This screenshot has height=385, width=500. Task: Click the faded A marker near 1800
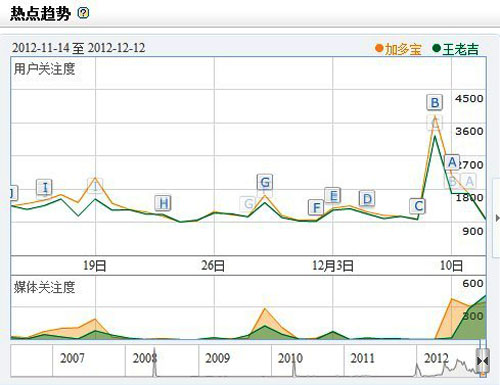pos(469,181)
